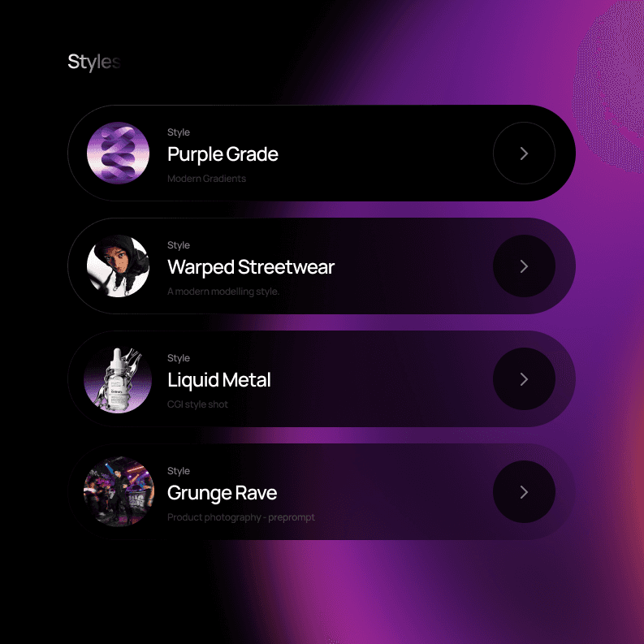Click Style label above Grunge Rave

click(x=179, y=471)
